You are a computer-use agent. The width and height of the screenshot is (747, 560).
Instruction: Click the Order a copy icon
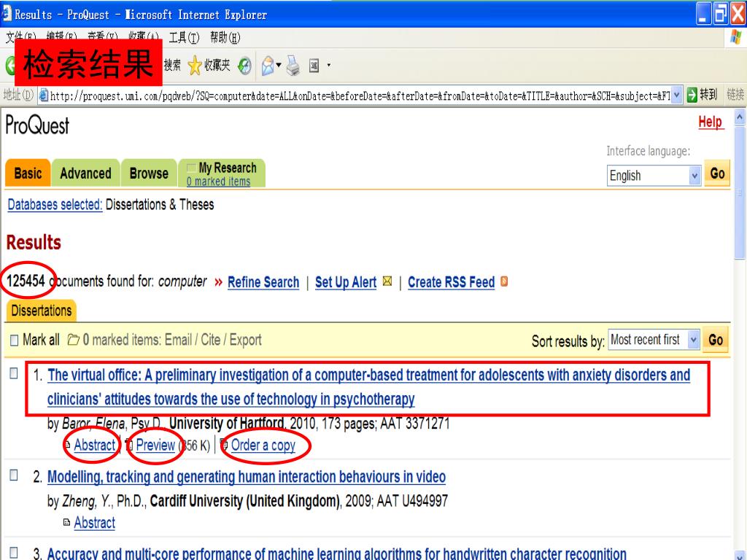[224, 446]
